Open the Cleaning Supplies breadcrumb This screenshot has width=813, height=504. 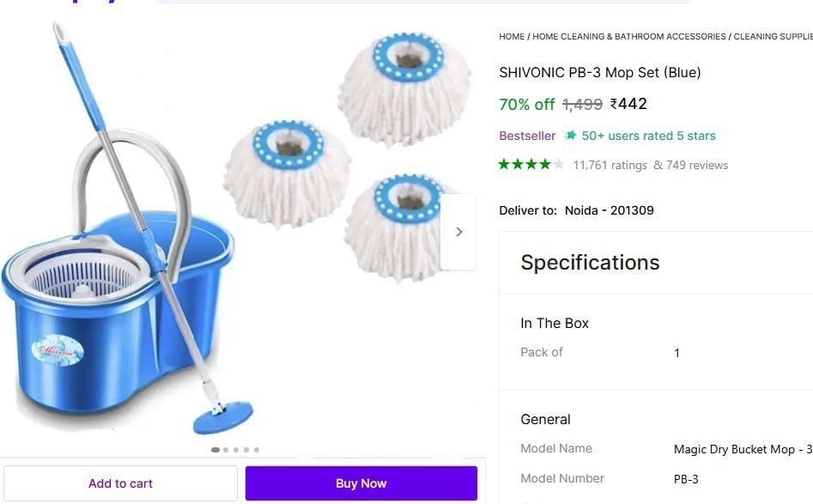coord(773,36)
